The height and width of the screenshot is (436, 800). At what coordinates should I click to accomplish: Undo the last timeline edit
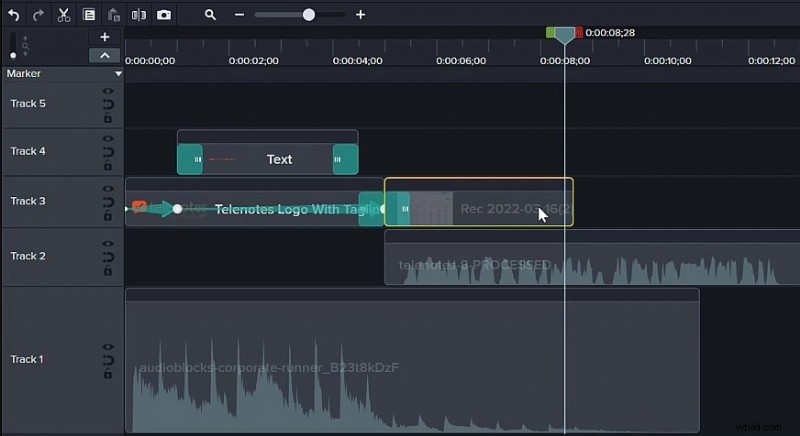coord(14,15)
